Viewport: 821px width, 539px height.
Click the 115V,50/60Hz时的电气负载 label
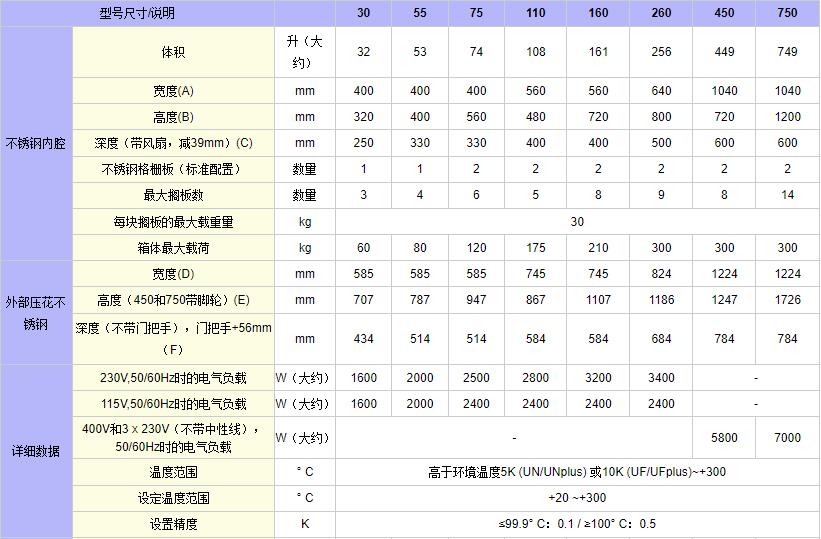173,404
